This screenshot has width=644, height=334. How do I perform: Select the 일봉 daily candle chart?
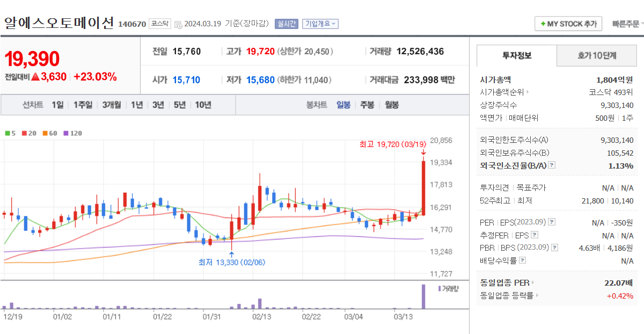(x=343, y=105)
